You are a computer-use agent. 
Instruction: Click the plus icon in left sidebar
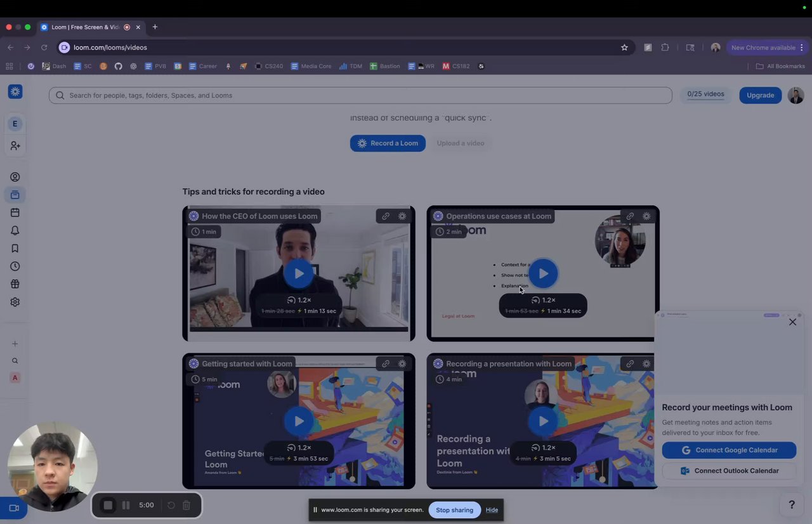[x=15, y=344]
